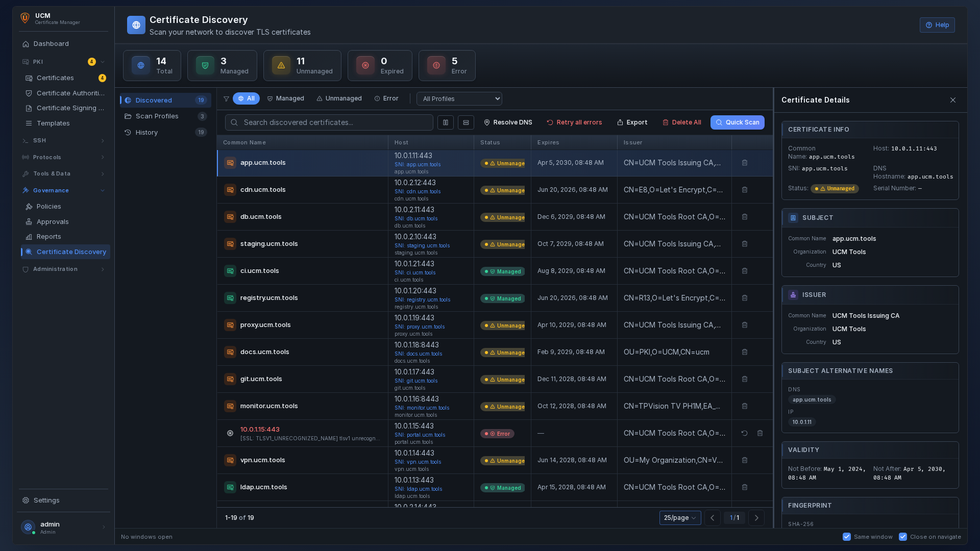Delete the app.ucm.tools row
980x551 pixels.
click(x=745, y=163)
